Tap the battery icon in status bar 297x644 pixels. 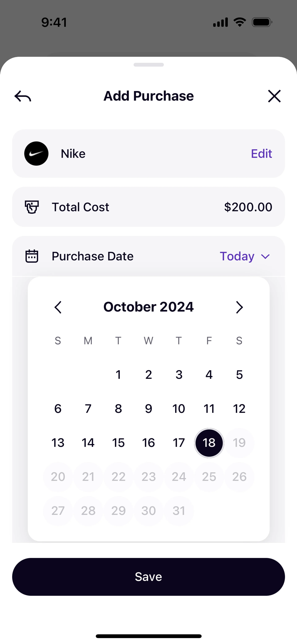coord(262,22)
